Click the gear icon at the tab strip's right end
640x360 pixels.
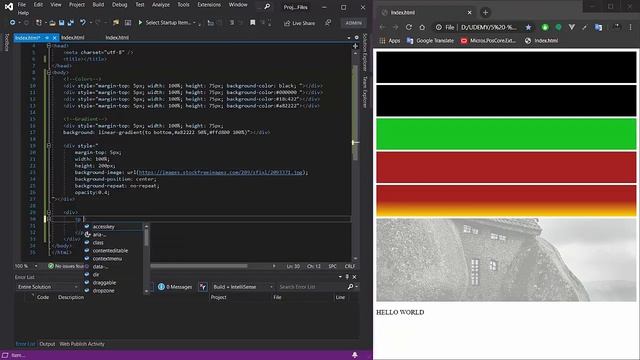pos(356,38)
